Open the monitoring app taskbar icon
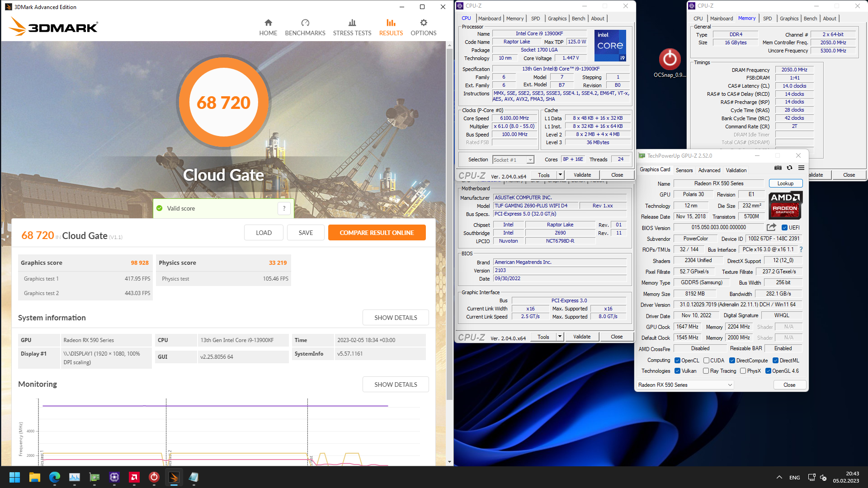The image size is (868, 488). click(75, 477)
